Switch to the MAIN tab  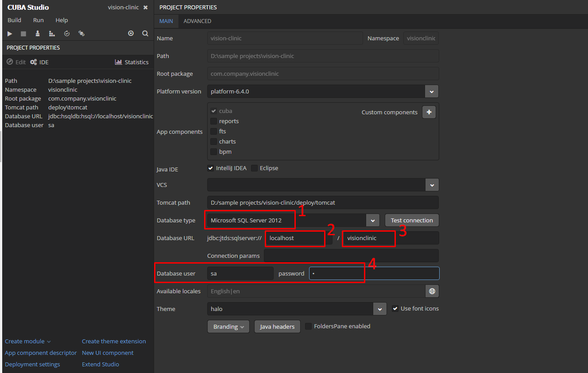(166, 21)
